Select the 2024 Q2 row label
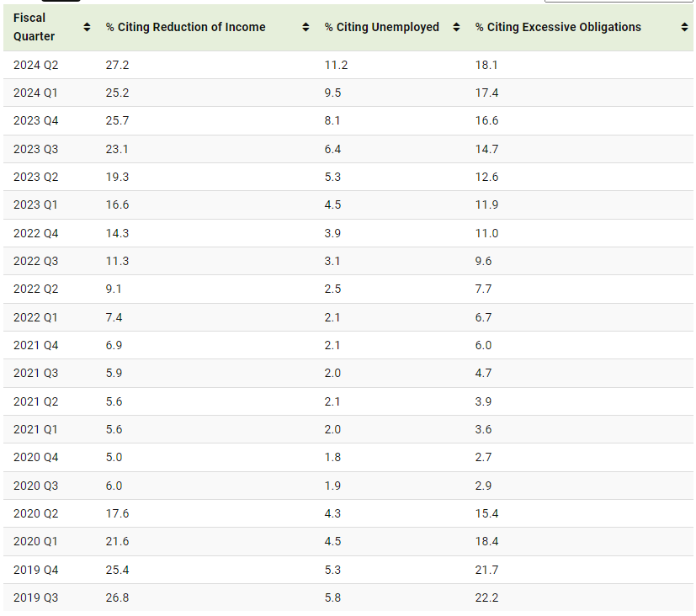Image resolution: width=696 pixels, height=616 pixels. coord(36,65)
